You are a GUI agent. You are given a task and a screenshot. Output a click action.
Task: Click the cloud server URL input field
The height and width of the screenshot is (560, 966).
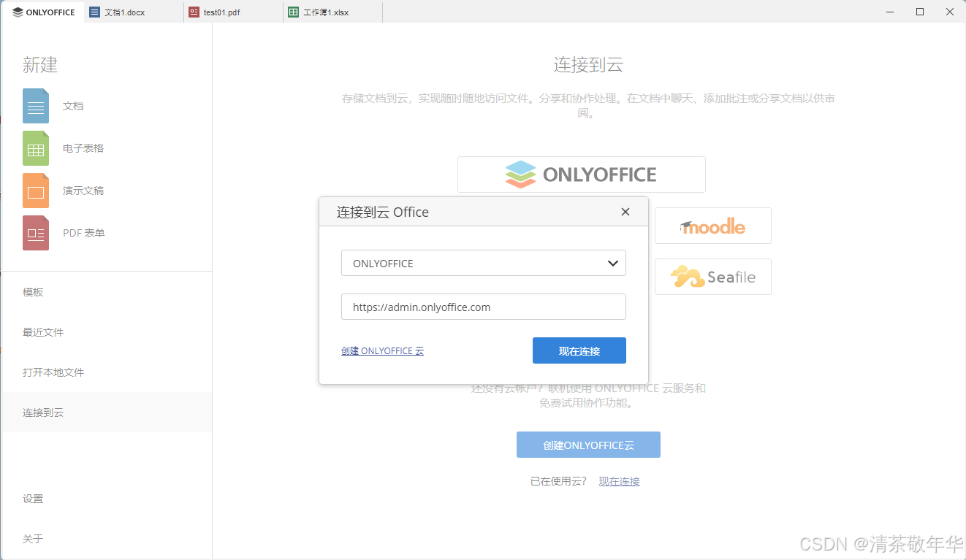point(483,307)
